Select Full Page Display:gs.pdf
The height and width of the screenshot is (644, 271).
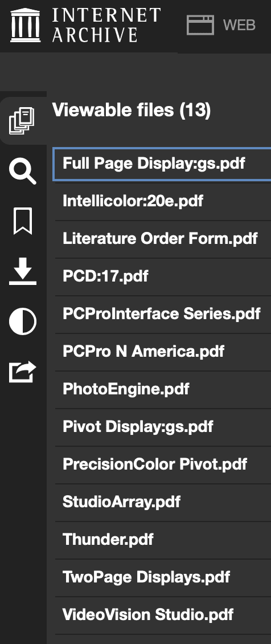coord(162,164)
